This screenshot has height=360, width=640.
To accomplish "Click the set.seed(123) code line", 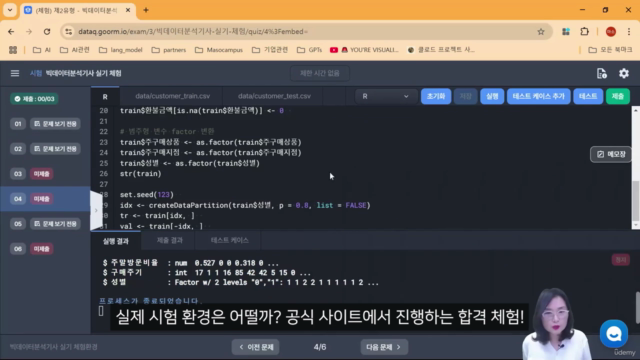I will pyautogui.click(x=147, y=195).
